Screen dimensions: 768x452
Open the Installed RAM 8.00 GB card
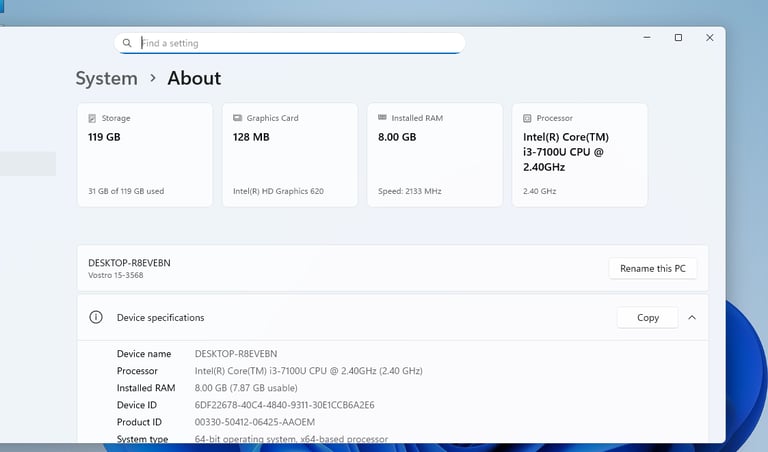tap(435, 155)
